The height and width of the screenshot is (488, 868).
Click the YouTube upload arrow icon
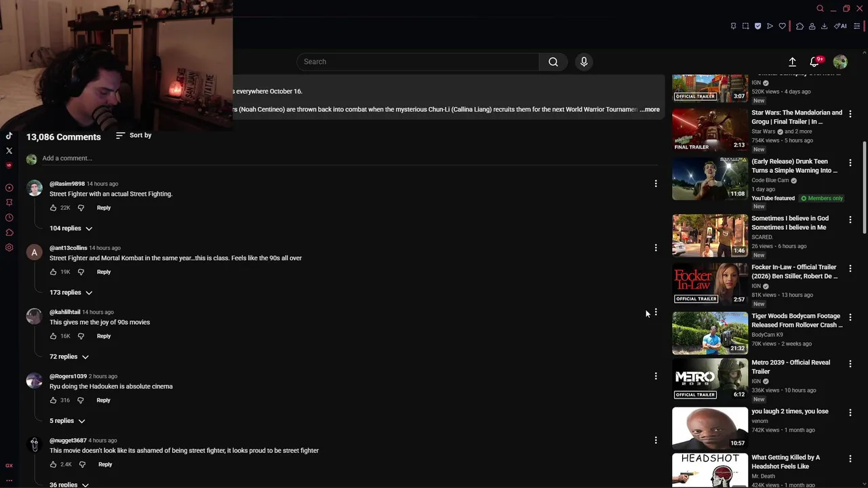792,62
